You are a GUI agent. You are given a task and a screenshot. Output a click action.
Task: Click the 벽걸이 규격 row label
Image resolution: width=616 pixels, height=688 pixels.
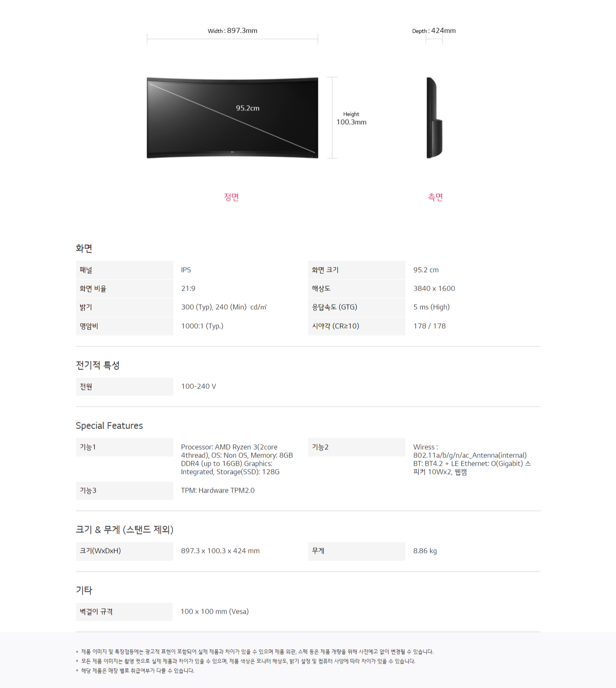click(x=124, y=611)
